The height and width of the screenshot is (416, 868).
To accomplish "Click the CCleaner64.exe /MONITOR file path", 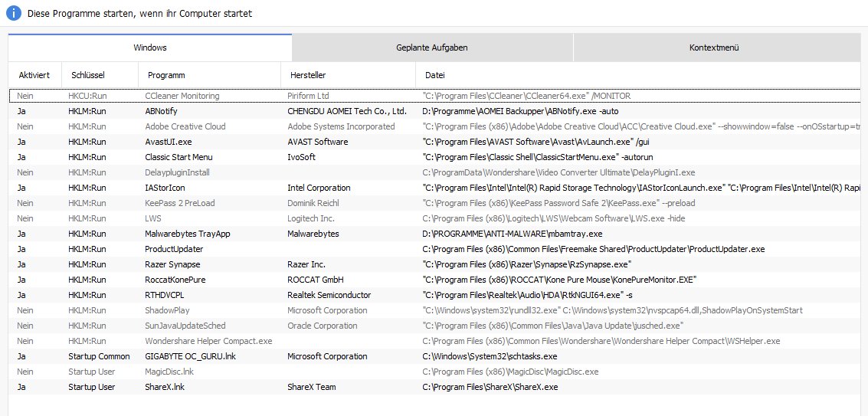I will pos(526,96).
